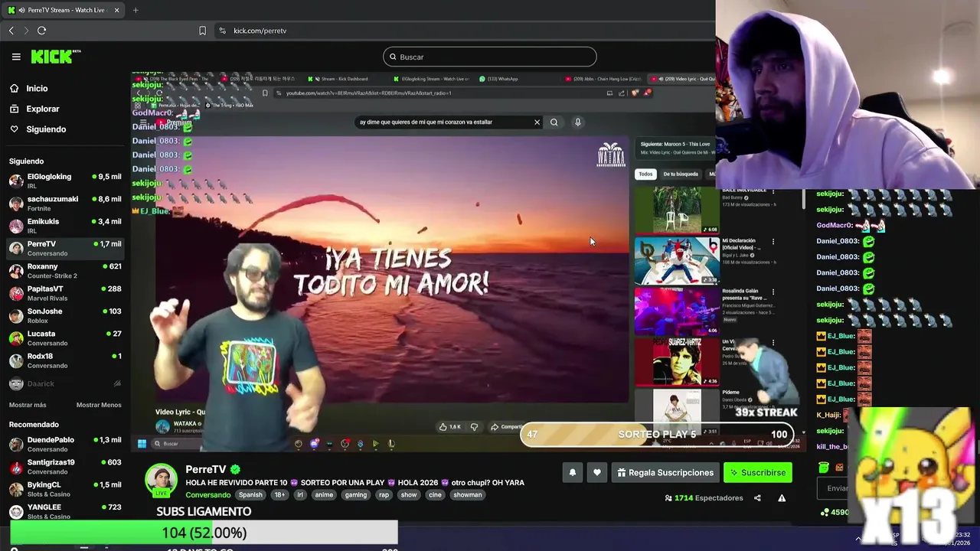980x551 pixels.
Task: Focus the Buscar search field
Action: pyautogui.click(x=490, y=57)
